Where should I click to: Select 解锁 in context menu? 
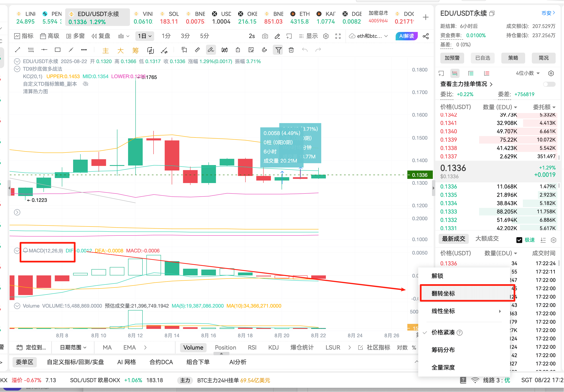pos(464,276)
